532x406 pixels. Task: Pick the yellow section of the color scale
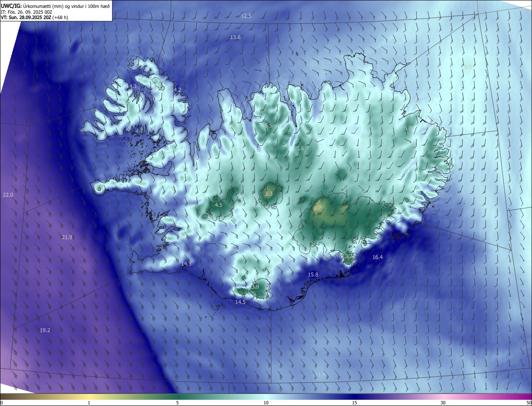click(89, 396)
